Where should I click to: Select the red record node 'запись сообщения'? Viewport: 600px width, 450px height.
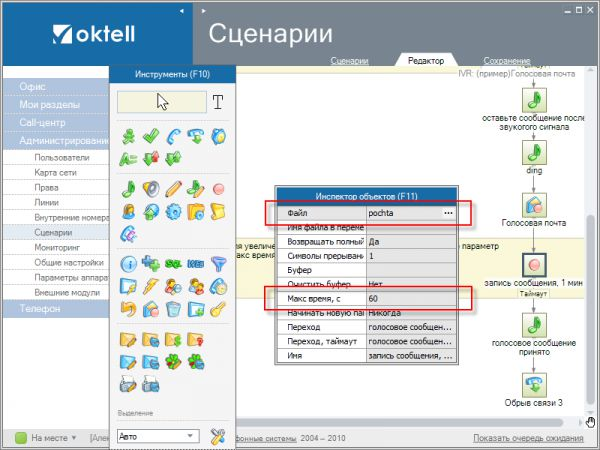tap(534, 265)
